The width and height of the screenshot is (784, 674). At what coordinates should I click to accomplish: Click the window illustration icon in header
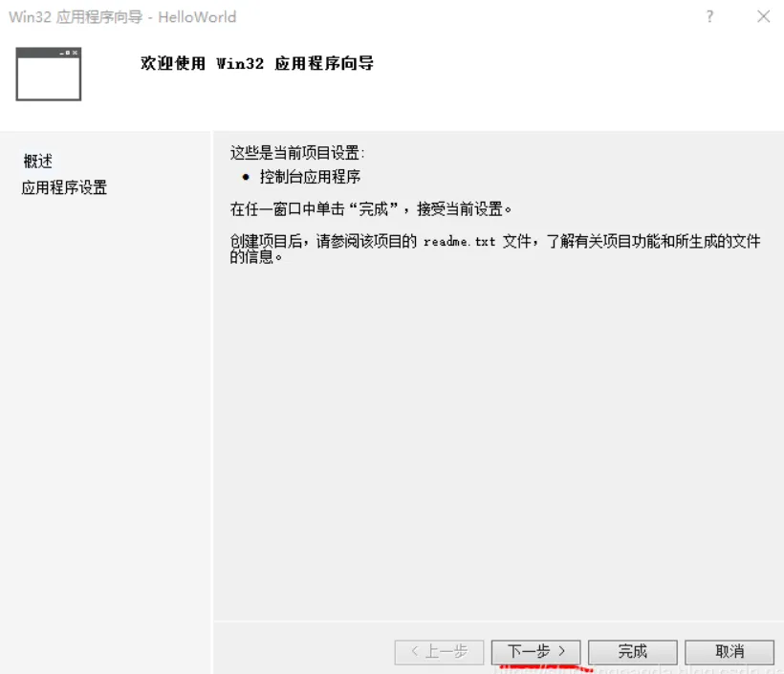[x=49, y=74]
